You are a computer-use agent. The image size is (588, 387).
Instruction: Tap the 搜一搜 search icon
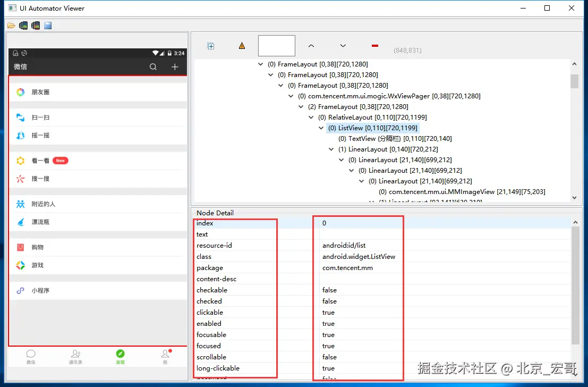[20, 179]
